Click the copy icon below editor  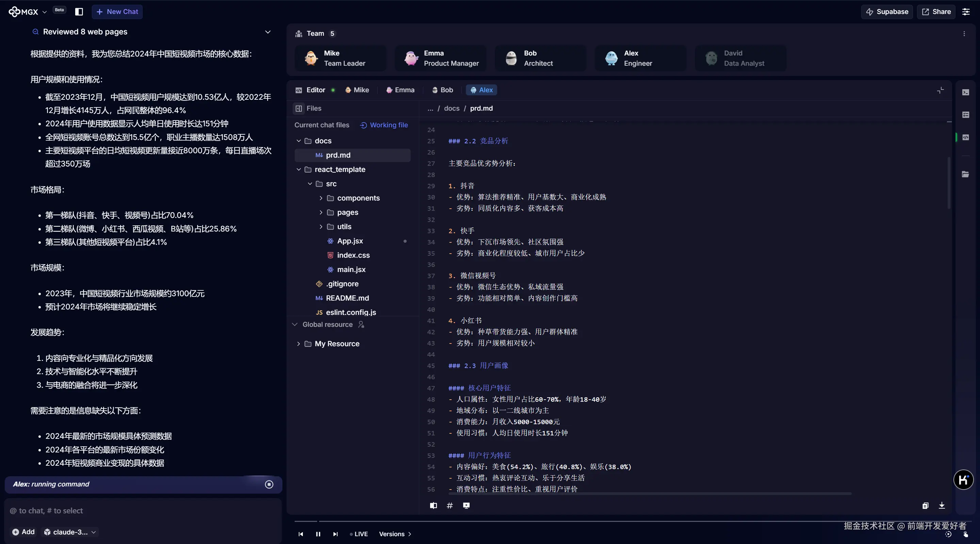tap(925, 506)
